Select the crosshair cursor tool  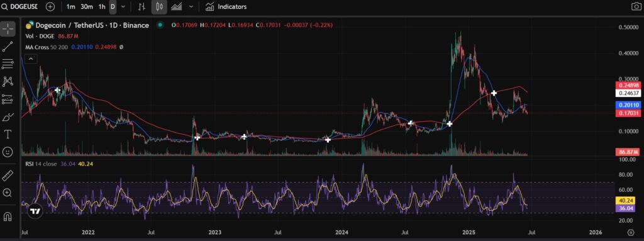pos(8,29)
